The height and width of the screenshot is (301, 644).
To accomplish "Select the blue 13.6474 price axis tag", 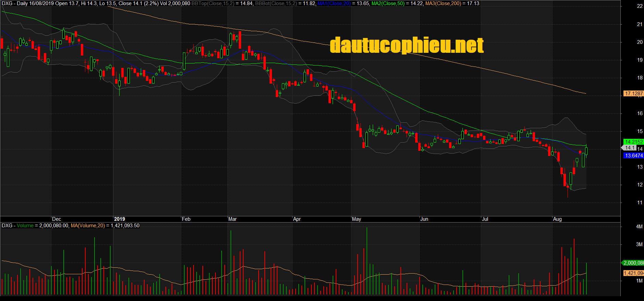I will point(633,156).
